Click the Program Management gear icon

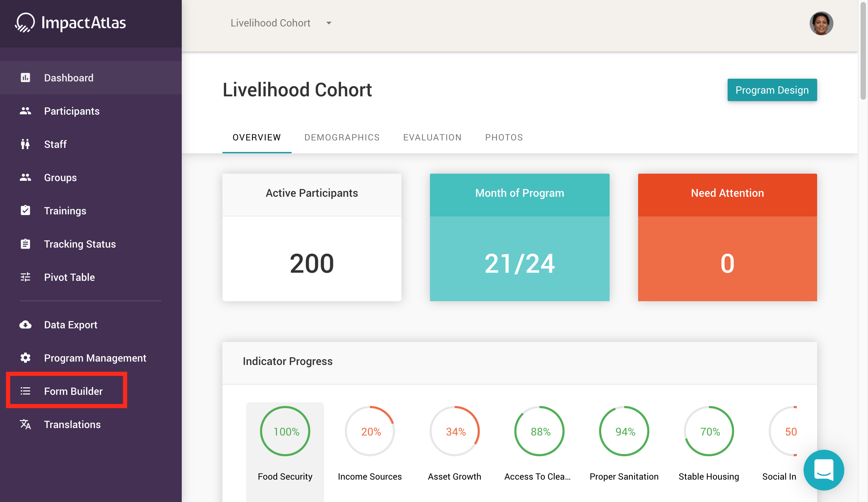tap(25, 358)
